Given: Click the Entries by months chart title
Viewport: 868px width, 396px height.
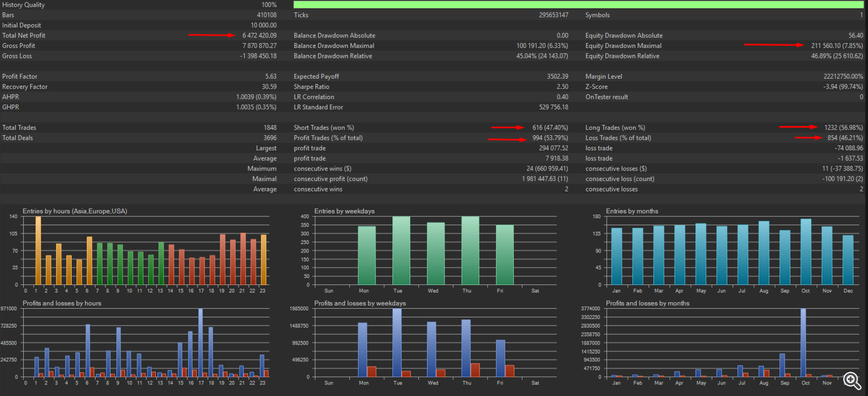Looking at the screenshot, I should (x=632, y=211).
